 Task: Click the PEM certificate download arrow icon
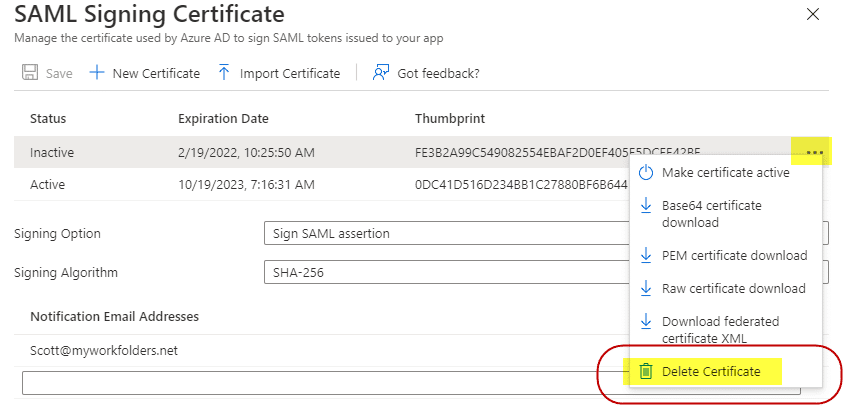coord(646,255)
